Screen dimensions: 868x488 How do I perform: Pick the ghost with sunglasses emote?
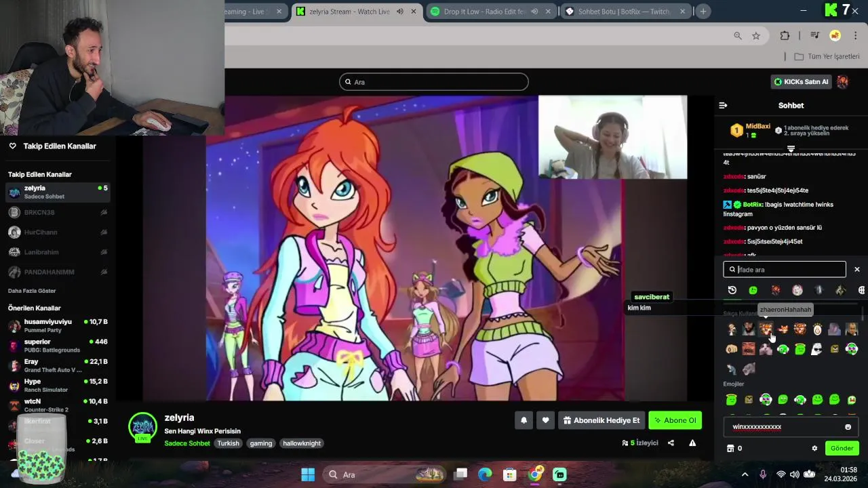[817, 349]
